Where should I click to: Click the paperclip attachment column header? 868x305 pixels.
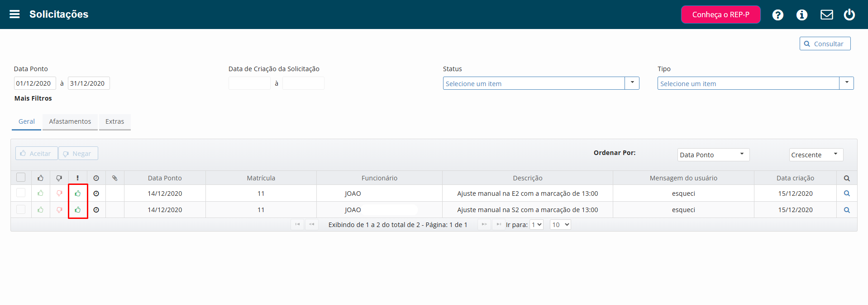115,178
